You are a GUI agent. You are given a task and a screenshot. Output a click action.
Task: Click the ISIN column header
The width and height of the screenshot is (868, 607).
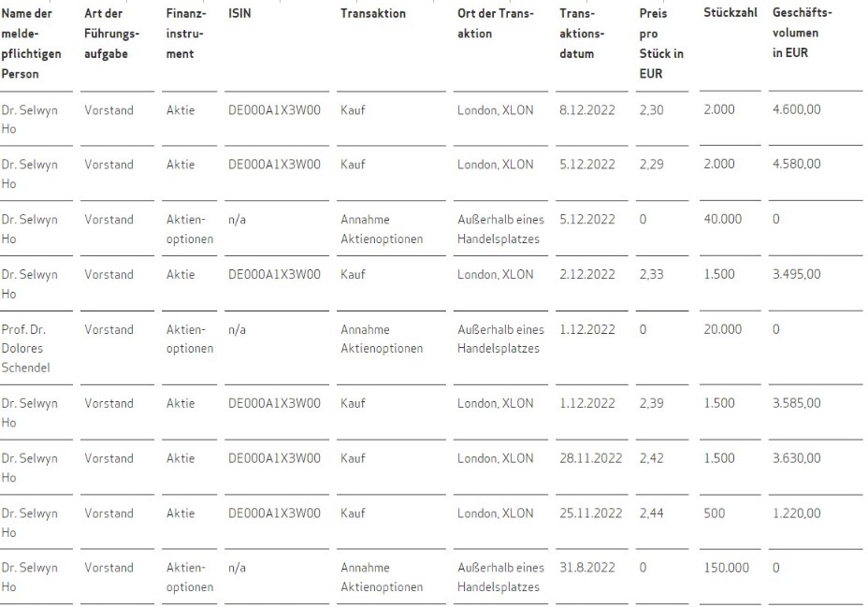(239, 14)
